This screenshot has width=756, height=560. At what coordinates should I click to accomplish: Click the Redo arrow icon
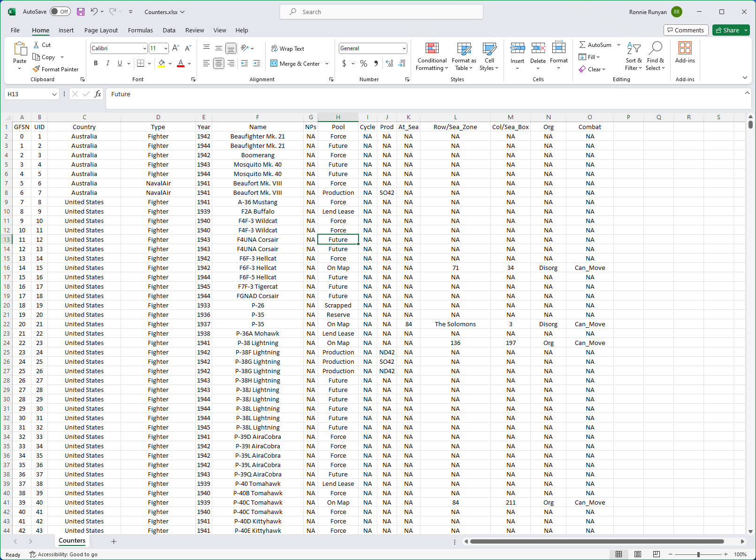point(113,12)
